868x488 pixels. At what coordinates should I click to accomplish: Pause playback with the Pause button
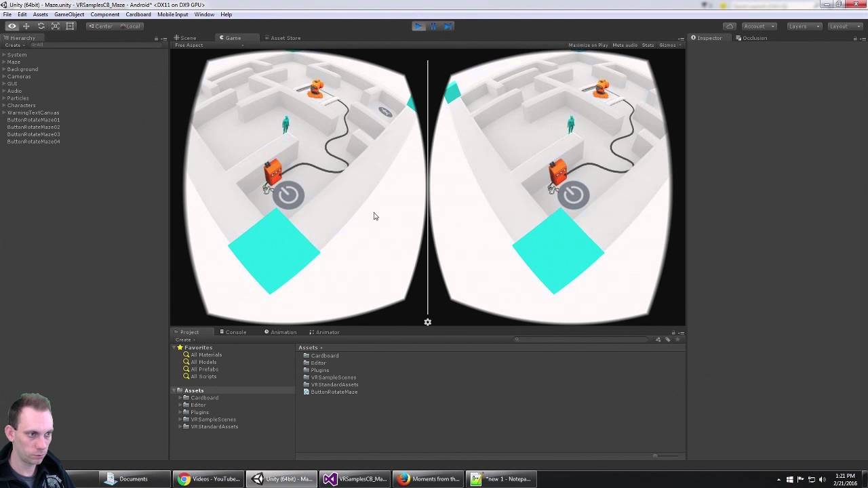[x=433, y=26]
